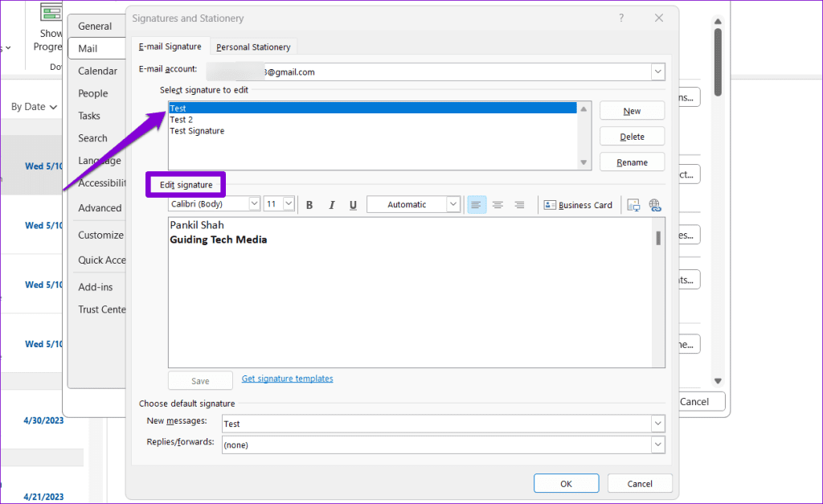Toggle Italic formatting in signature editor
Viewport: 823px width, 504px height.
(x=331, y=205)
